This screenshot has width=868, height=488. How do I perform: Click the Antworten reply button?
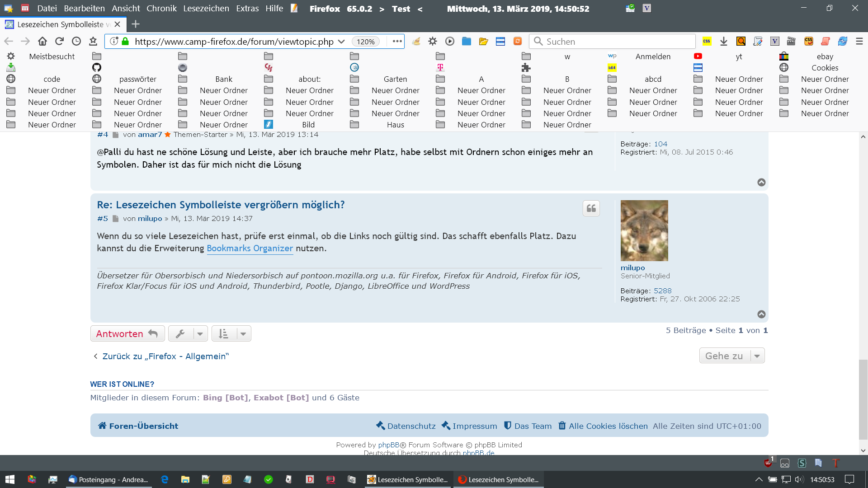[127, 334]
